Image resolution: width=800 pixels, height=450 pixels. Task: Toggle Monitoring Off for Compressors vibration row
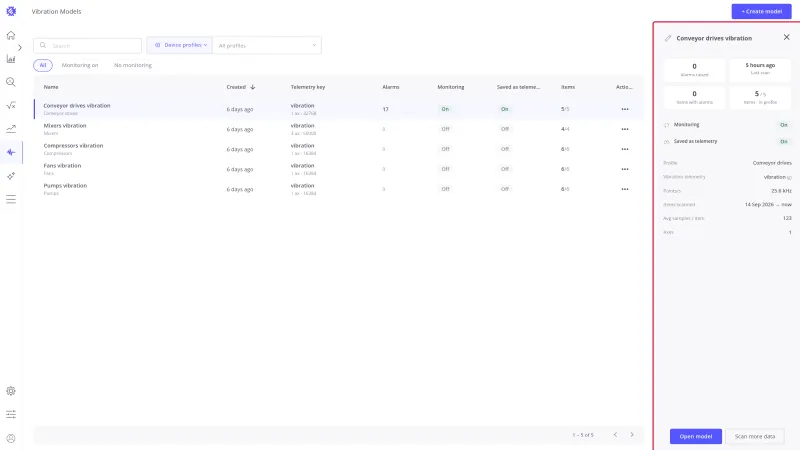tap(445, 149)
